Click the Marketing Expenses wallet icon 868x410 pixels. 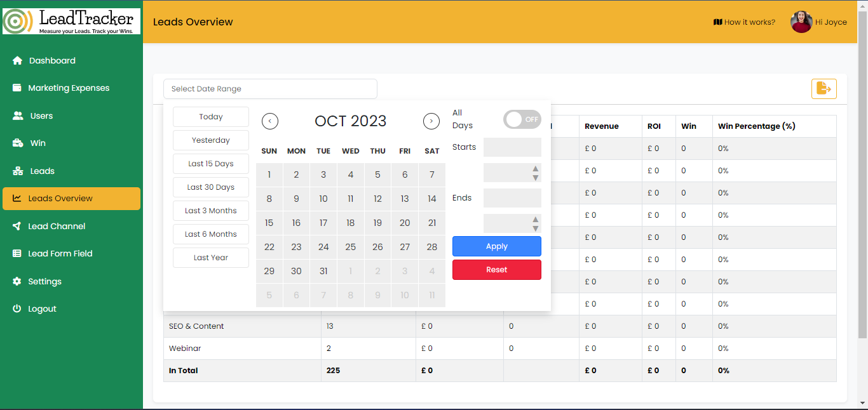click(x=17, y=88)
